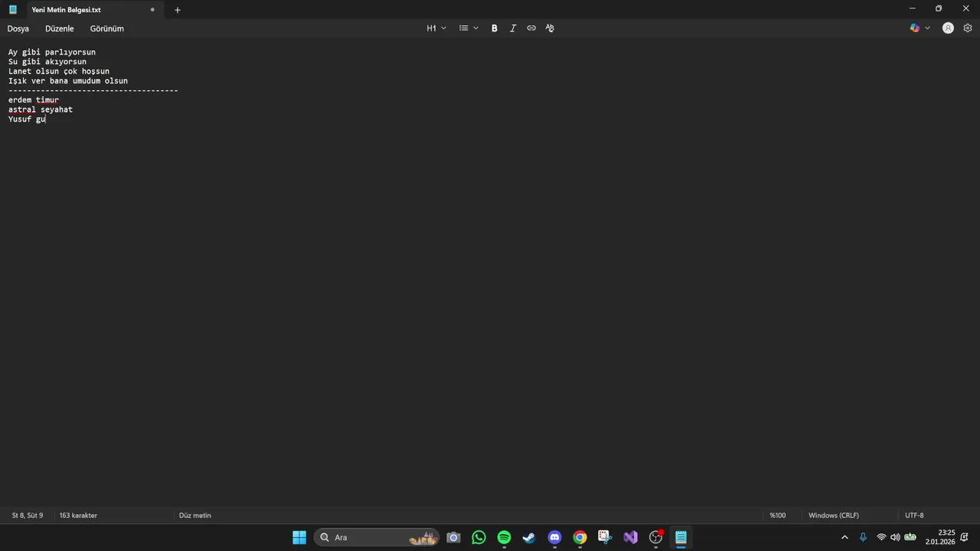This screenshot has width=980, height=551.
Task: Click the line "Su gibi akıyorsun"
Action: click(47, 62)
